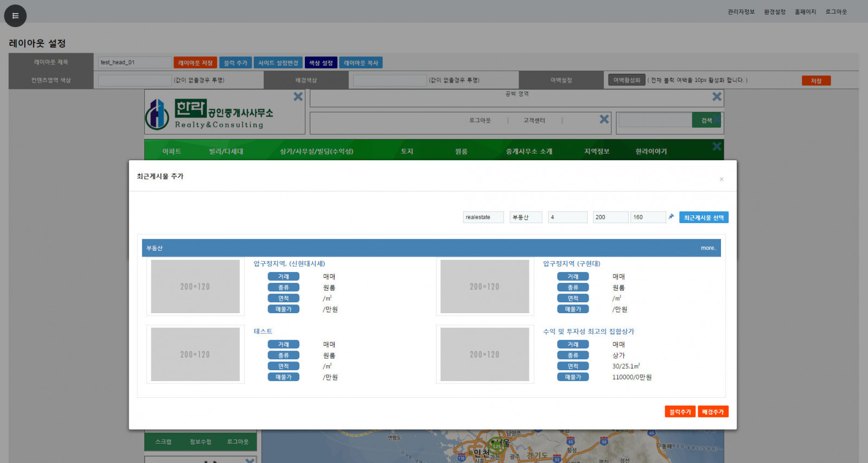Delete the 공백 영역 block with X icon

pyautogui.click(x=717, y=97)
